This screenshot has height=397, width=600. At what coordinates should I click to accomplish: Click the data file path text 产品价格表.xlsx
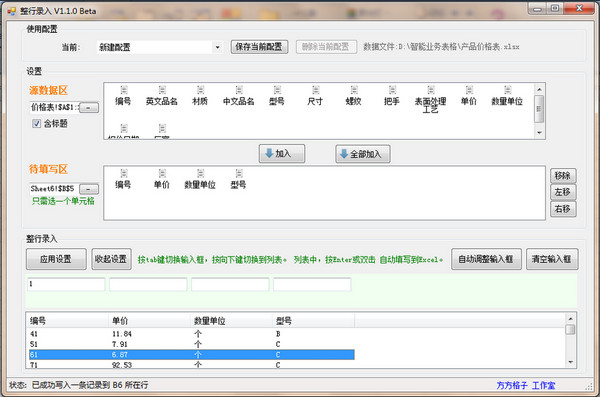[x=490, y=47]
